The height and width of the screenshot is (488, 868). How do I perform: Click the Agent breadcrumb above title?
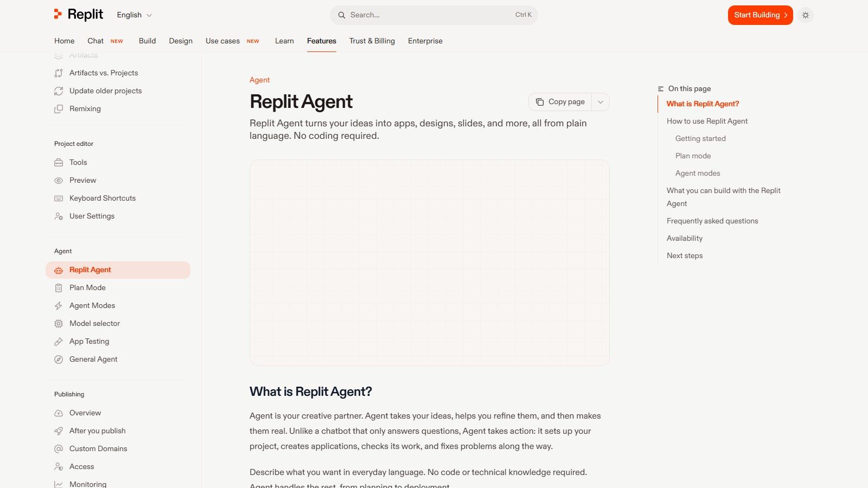[259, 80]
